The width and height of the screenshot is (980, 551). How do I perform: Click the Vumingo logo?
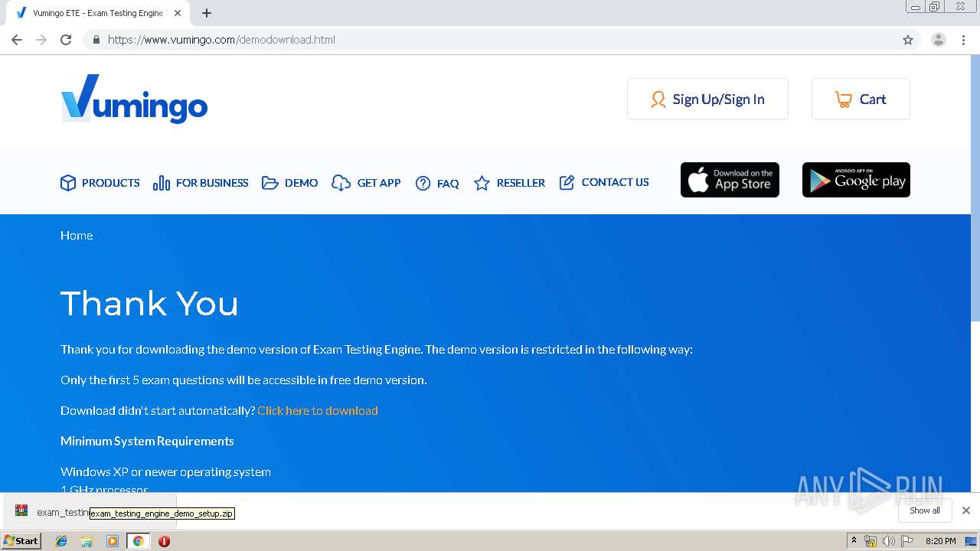pyautogui.click(x=134, y=99)
